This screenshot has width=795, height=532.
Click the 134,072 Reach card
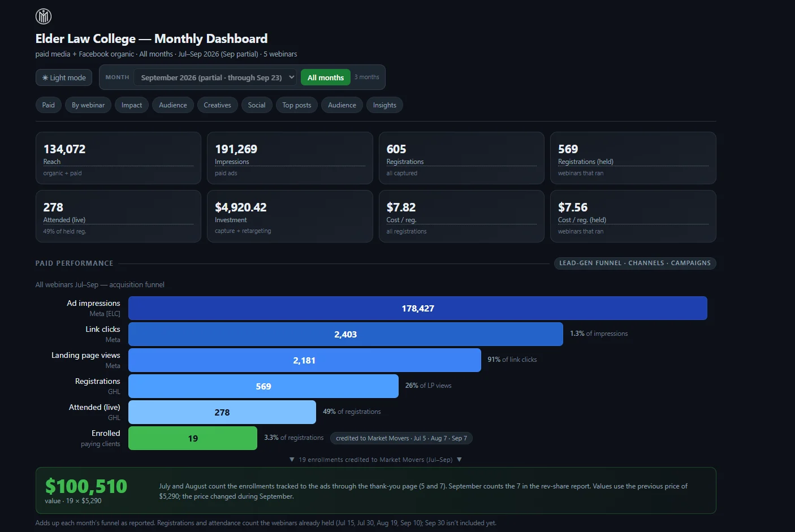pyautogui.click(x=118, y=158)
